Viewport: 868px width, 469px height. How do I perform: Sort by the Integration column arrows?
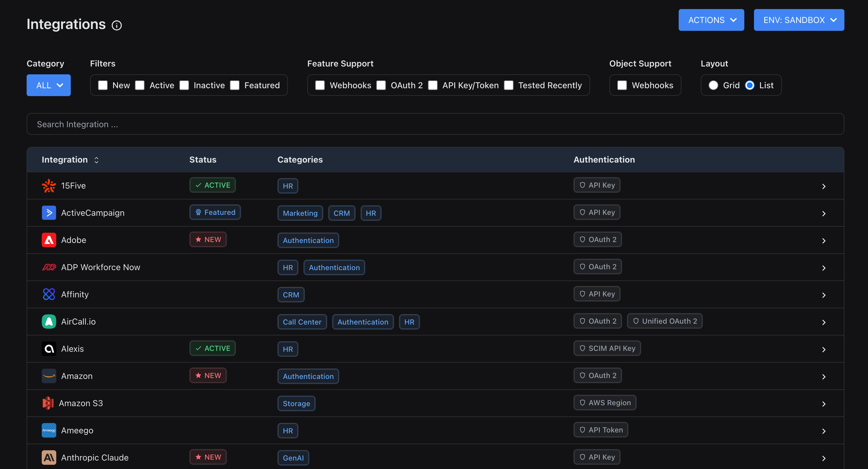pyautogui.click(x=96, y=160)
